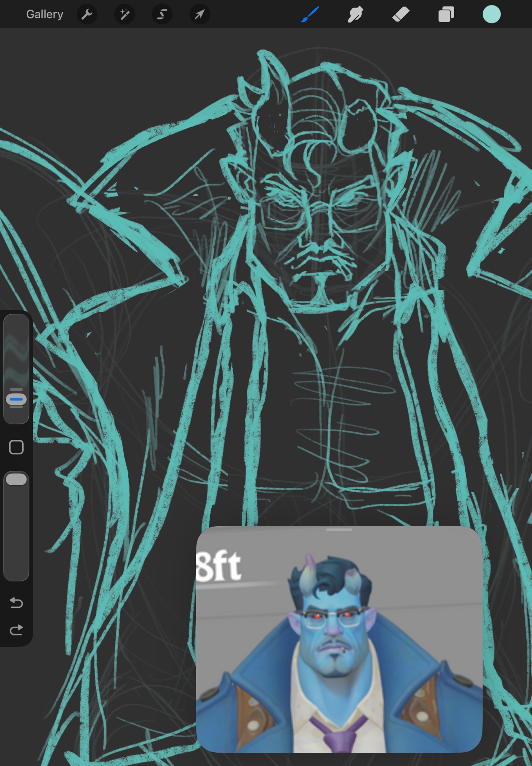Screen dimensions: 532x766
Task: Open the teal color swatch picker
Action: [491, 15]
